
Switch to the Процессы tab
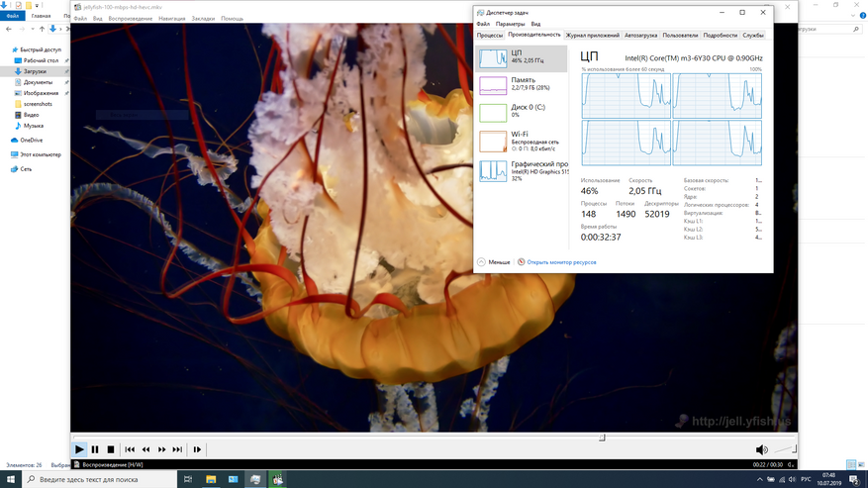click(490, 35)
